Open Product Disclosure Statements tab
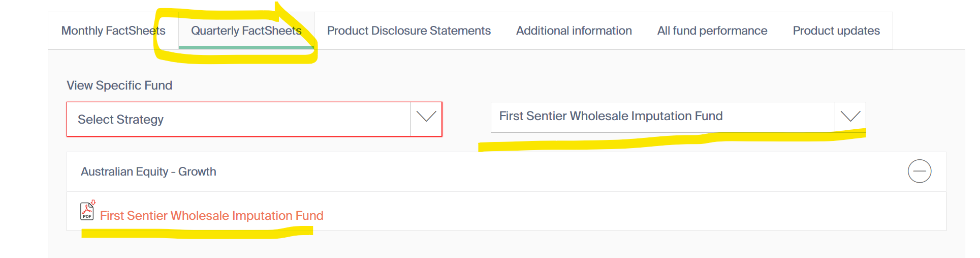980x258 pixels. [408, 31]
